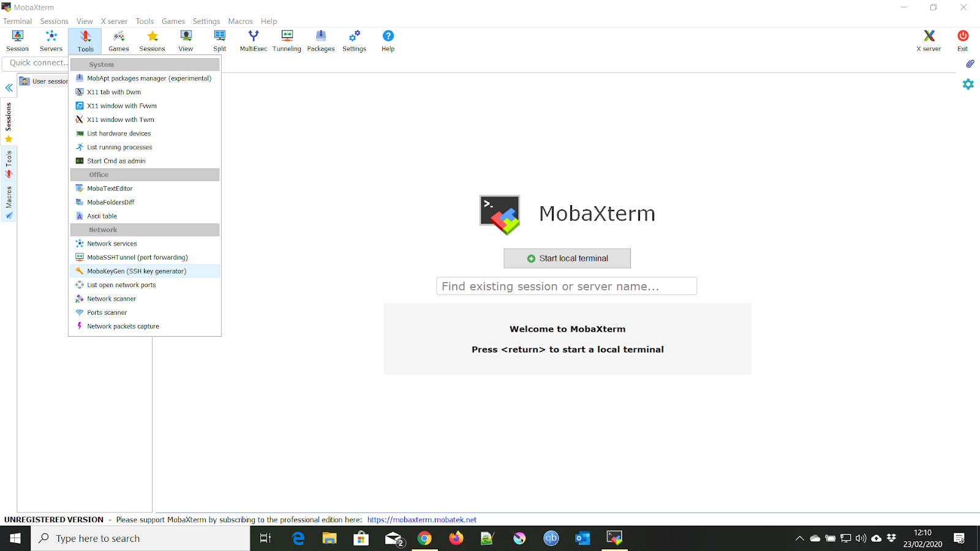Select Start Cmd as admin
Viewport: 980px width, 551px height.
[x=145, y=161]
